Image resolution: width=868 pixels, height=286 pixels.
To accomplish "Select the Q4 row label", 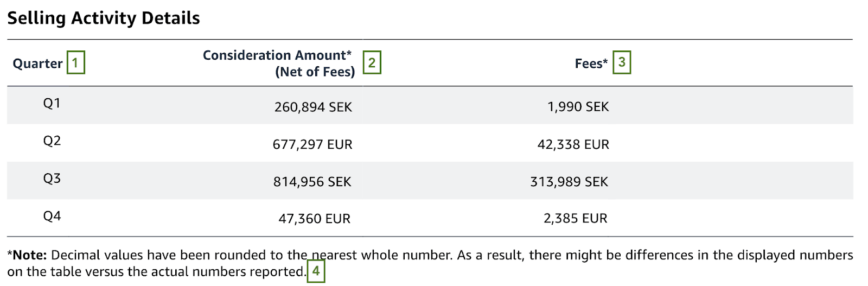I will click(52, 216).
